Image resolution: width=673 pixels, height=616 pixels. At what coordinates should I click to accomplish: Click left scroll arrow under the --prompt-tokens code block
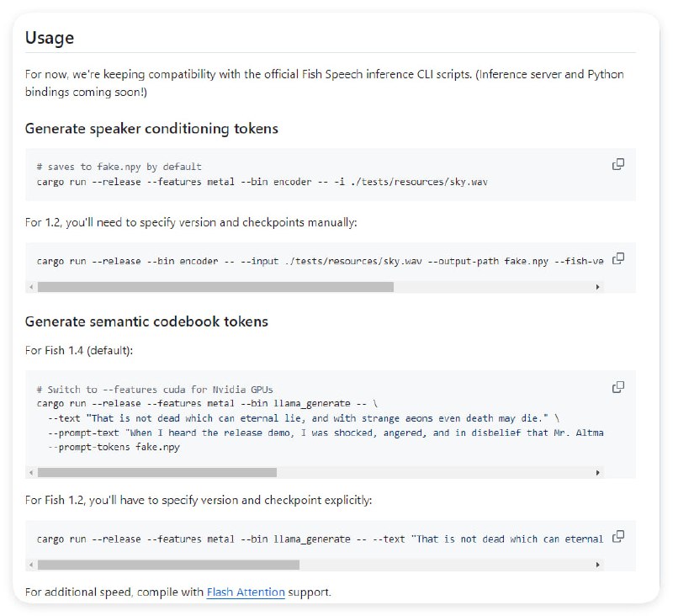31,473
